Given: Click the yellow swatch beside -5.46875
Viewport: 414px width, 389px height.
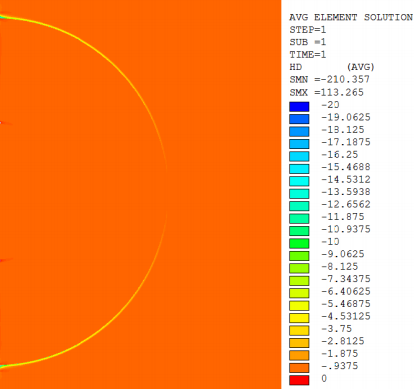Looking at the screenshot, I should [x=299, y=305].
